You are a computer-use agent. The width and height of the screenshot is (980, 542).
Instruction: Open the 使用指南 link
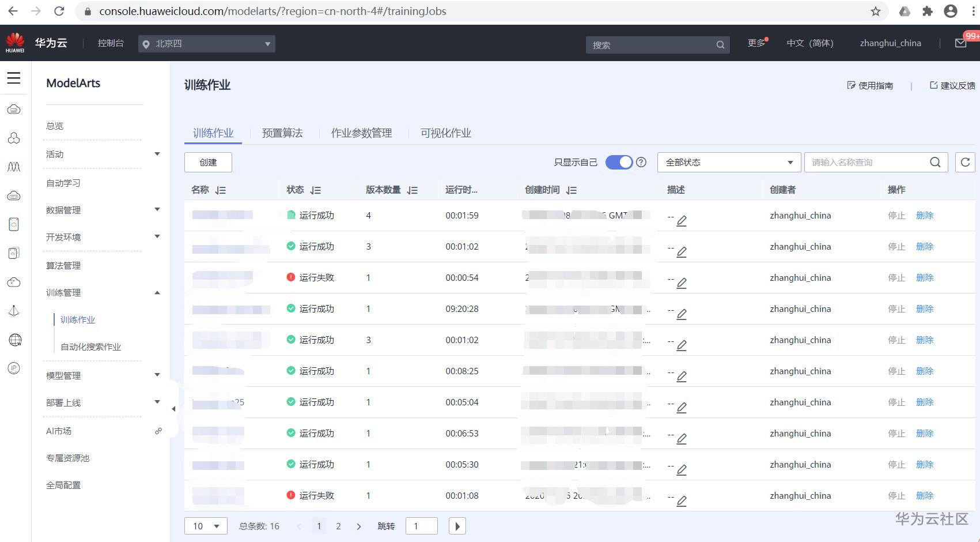[x=870, y=85]
